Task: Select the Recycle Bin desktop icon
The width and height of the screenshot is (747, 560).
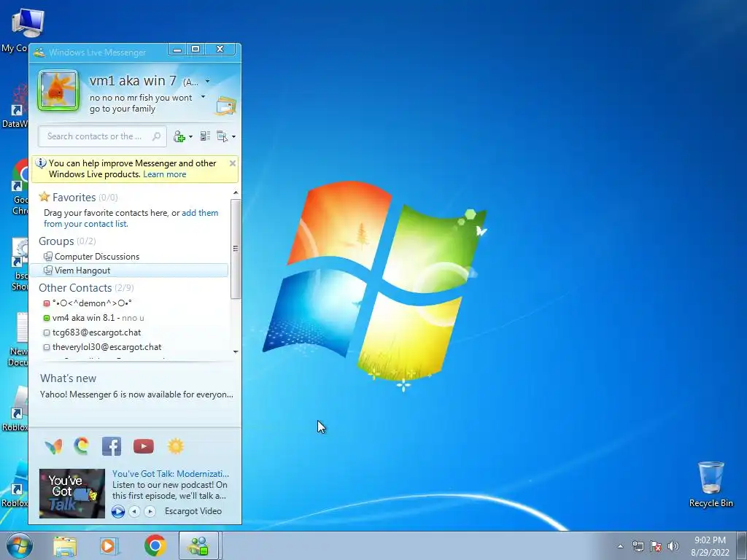Action: (711, 484)
